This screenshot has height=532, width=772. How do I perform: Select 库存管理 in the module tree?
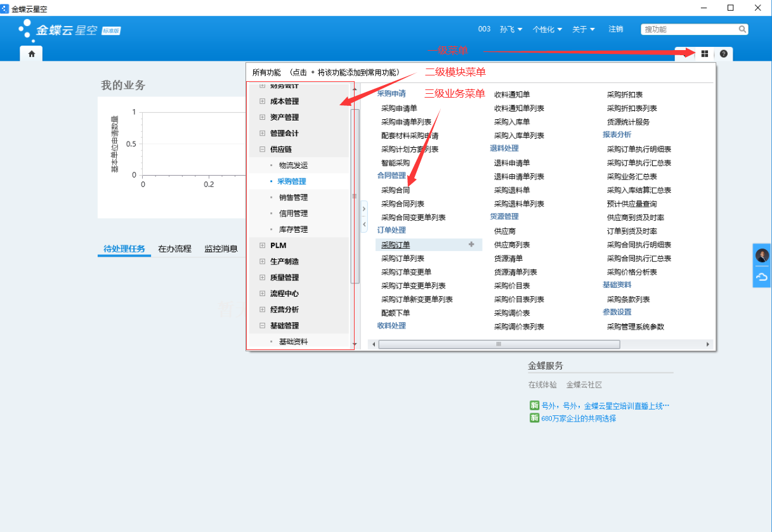pos(293,230)
